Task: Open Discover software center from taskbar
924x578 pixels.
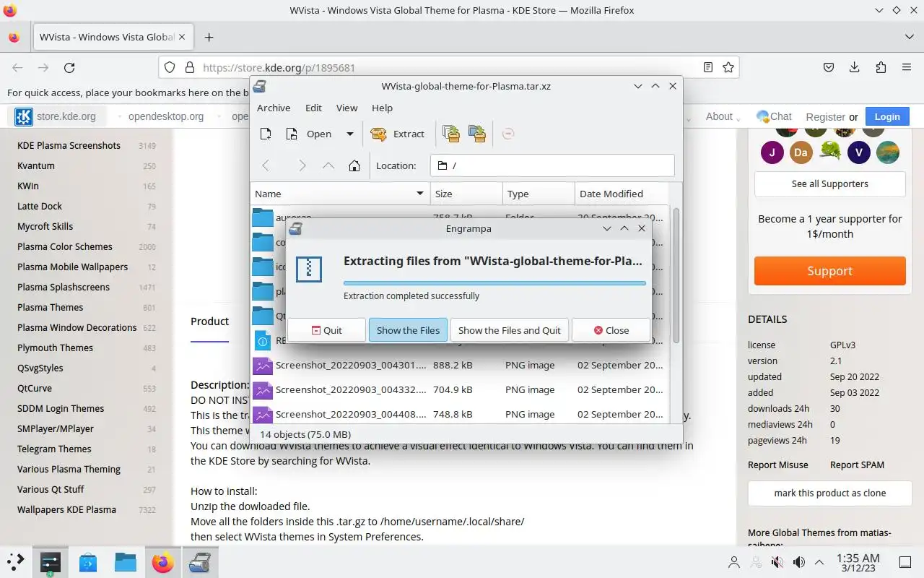Action: point(88,561)
